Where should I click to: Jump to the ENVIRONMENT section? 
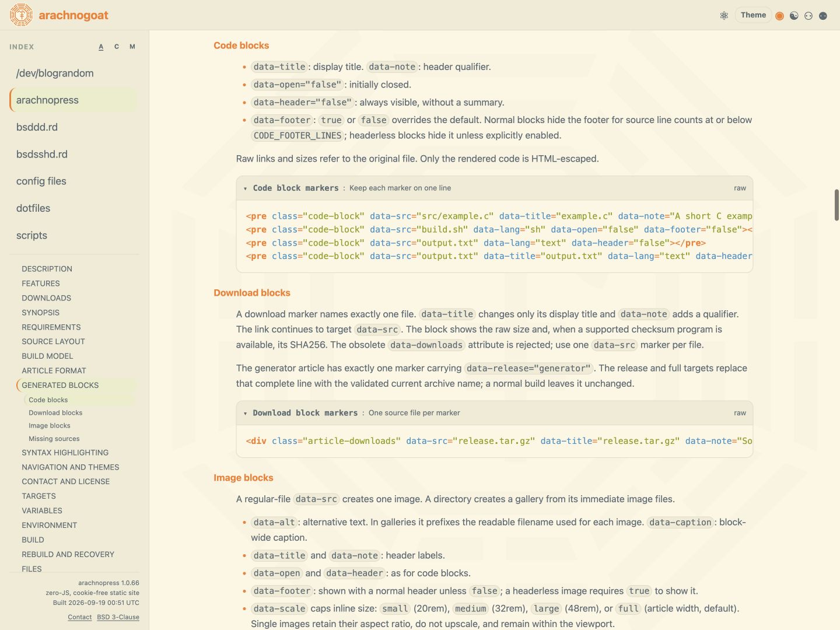click(x=49, y=525)
